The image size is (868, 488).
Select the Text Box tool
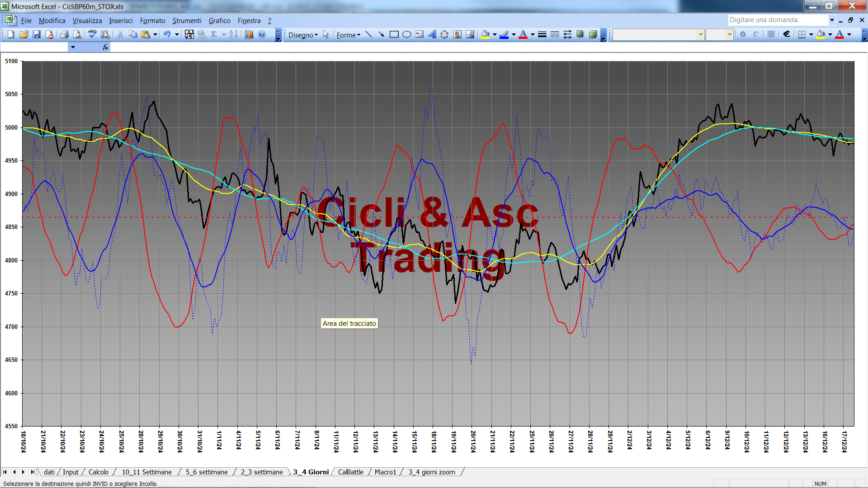[419, 34]
